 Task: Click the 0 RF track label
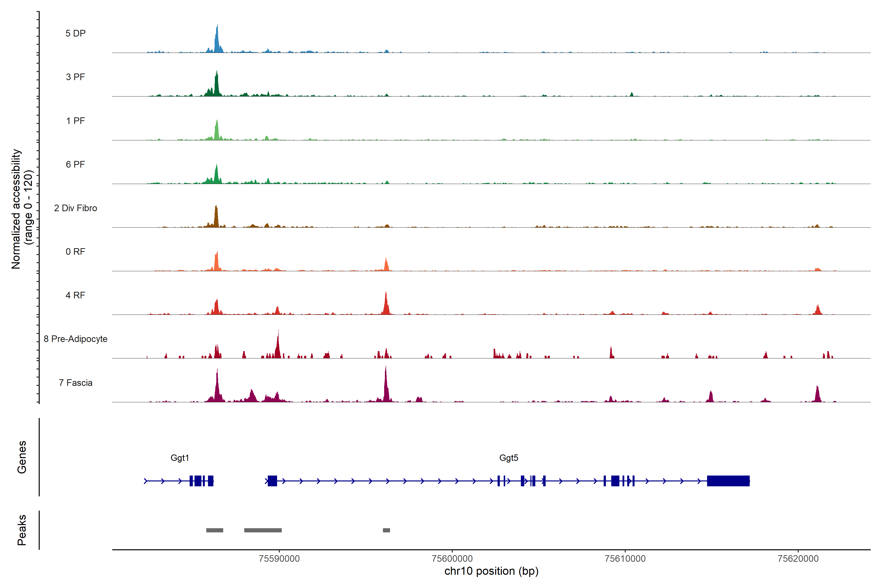coord(75,252)
